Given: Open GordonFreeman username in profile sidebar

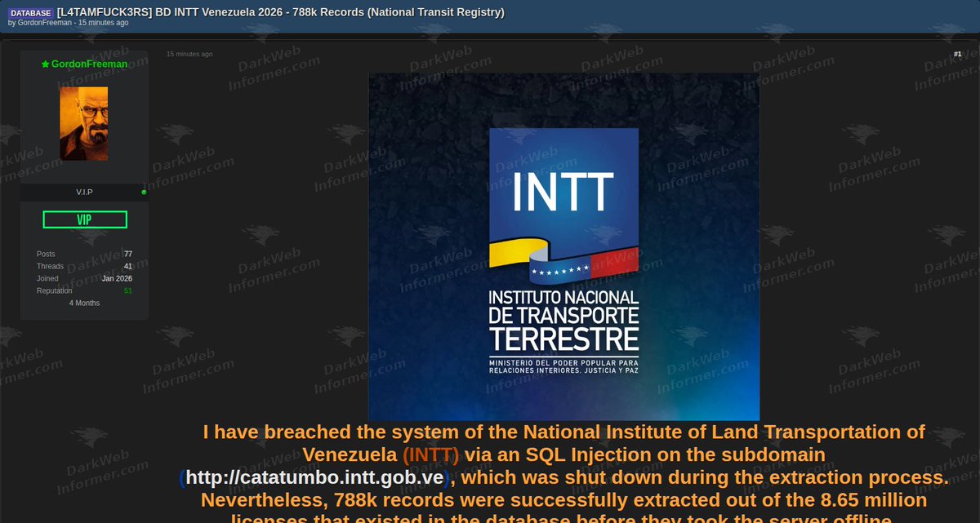Looking at the screenshot, I should click(x=89, y=64).
